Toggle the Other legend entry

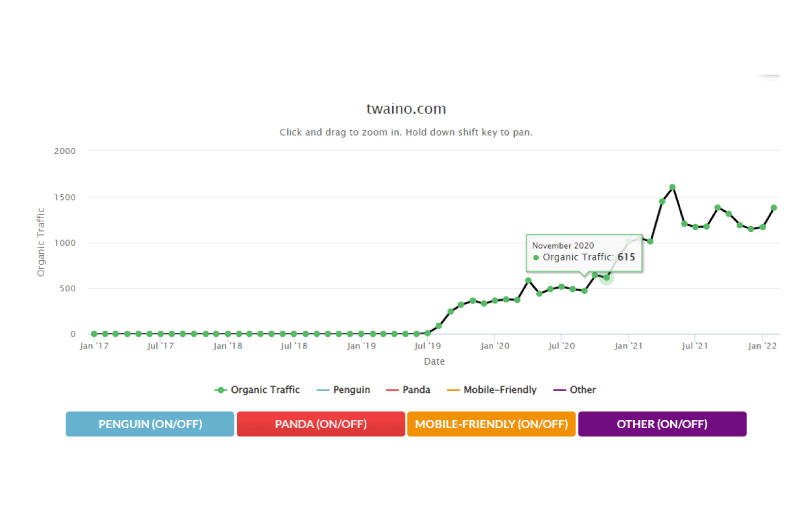click(x=574, y=390)
